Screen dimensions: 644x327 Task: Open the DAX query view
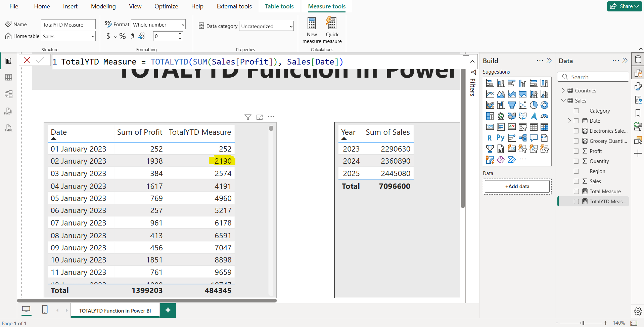(x=8, y=111)
